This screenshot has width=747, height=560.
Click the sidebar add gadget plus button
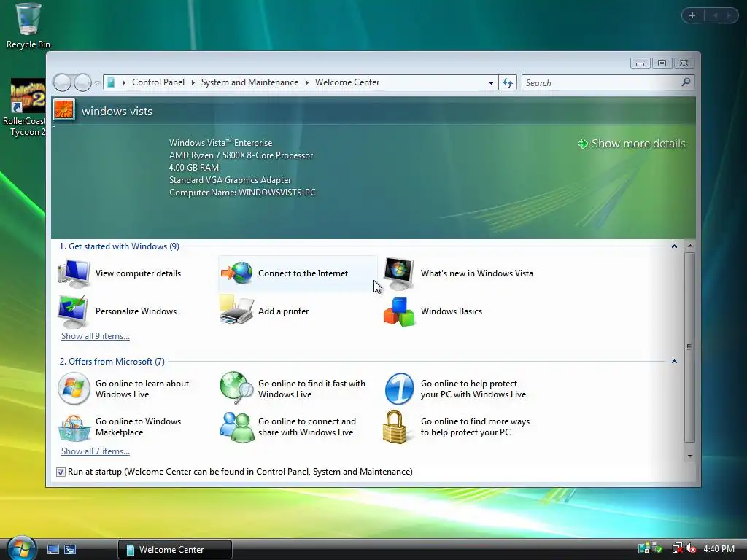tap(692, 16)
